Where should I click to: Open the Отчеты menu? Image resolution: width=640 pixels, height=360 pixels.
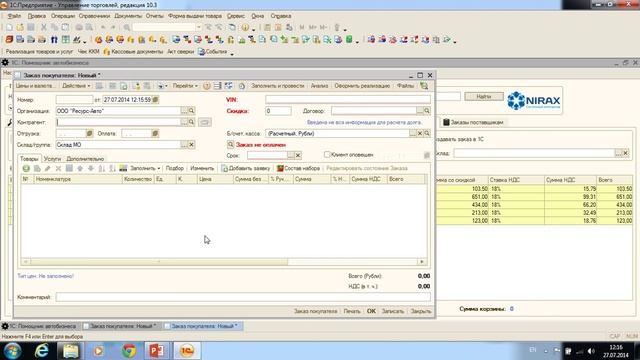coord(154,16)
